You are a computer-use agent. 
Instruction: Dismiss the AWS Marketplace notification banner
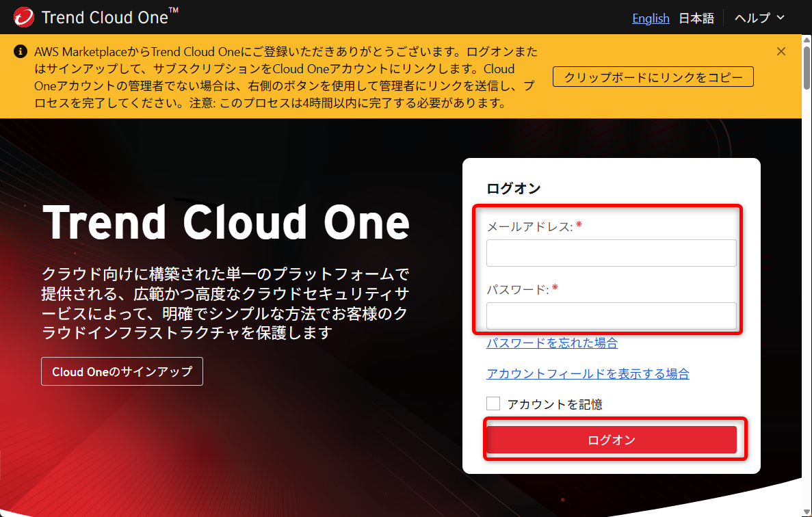point(781,51)
